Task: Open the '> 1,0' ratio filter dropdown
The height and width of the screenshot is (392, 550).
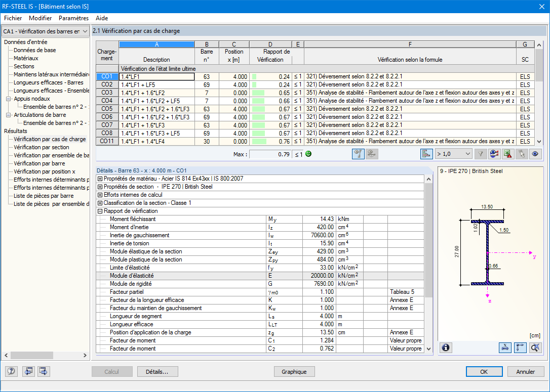Action: (x=453, y=154)
